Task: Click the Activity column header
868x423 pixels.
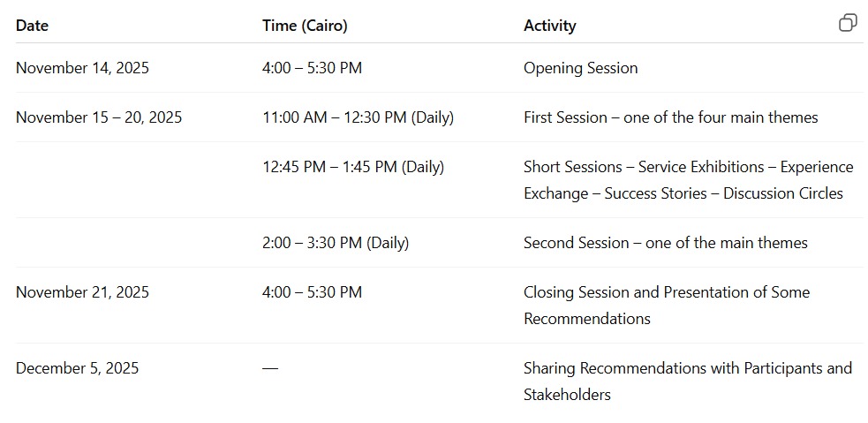Action: 549,26
